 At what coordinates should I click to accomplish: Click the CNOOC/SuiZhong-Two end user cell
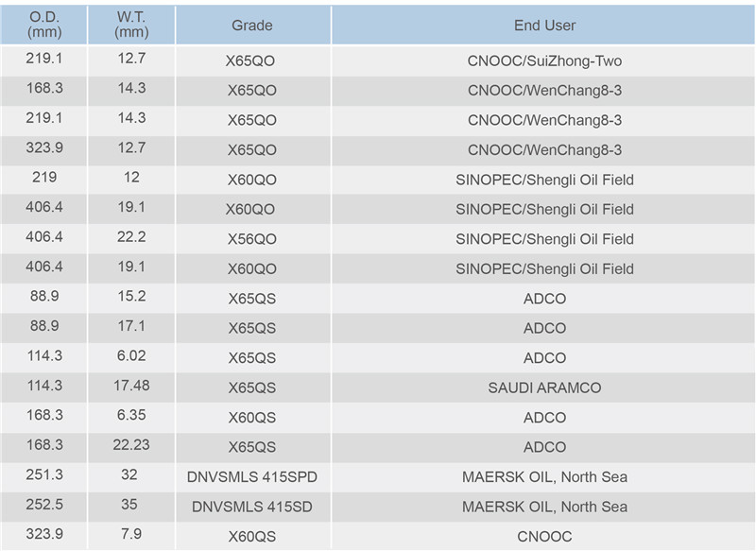coord(543,61)
